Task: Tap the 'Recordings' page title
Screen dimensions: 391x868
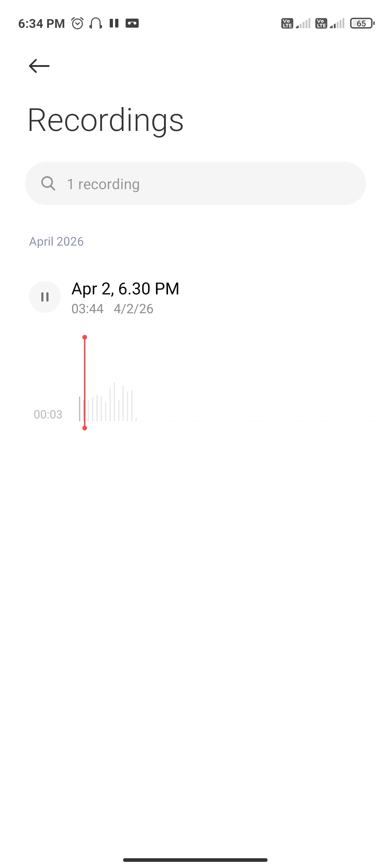Action: (x=106, y=120)
